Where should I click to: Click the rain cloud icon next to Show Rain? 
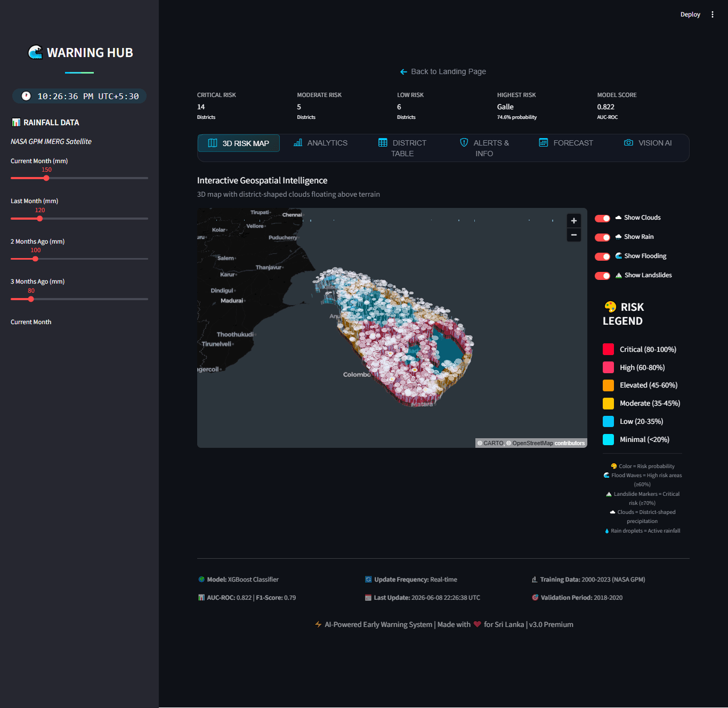[x=618, y=237]
